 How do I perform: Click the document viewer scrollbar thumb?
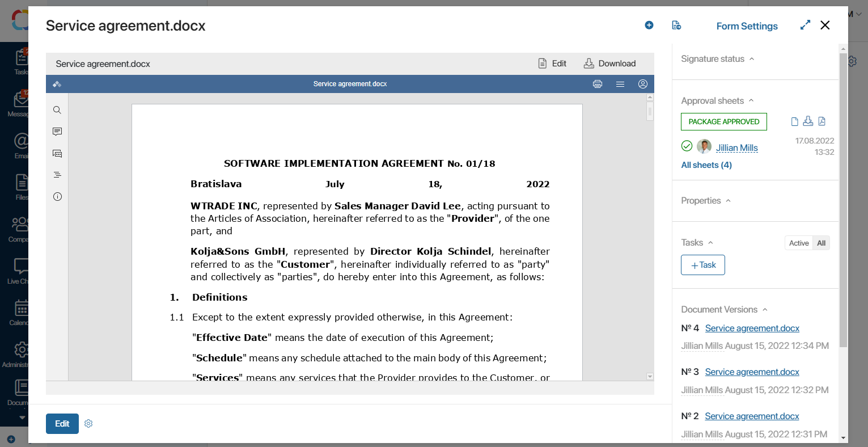coord(650,111)
